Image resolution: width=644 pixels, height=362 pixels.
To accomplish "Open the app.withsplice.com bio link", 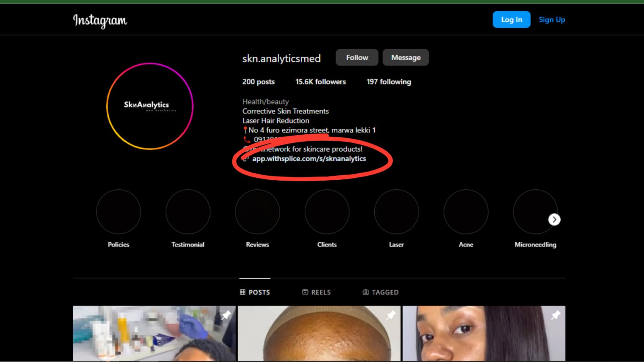I will [x=309, y=158].
